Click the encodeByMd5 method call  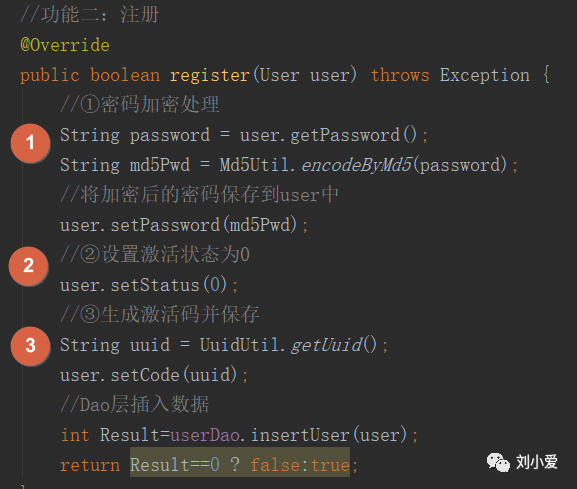click(x=356, y=165)
